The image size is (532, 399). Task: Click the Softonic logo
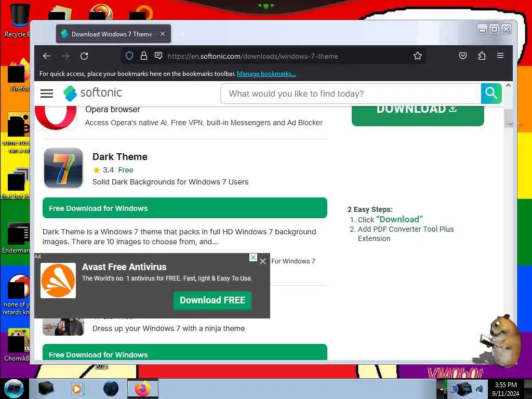pyautogui.click(x=92, y=93)
